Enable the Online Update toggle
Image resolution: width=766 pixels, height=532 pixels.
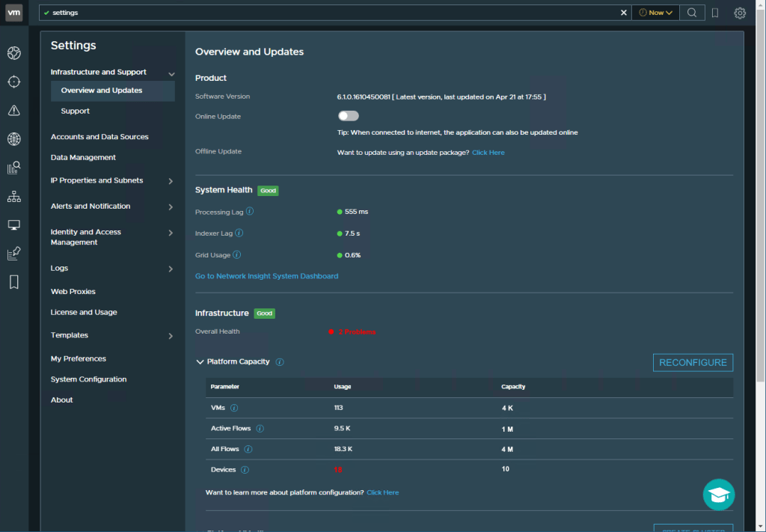tap(348, 116)
